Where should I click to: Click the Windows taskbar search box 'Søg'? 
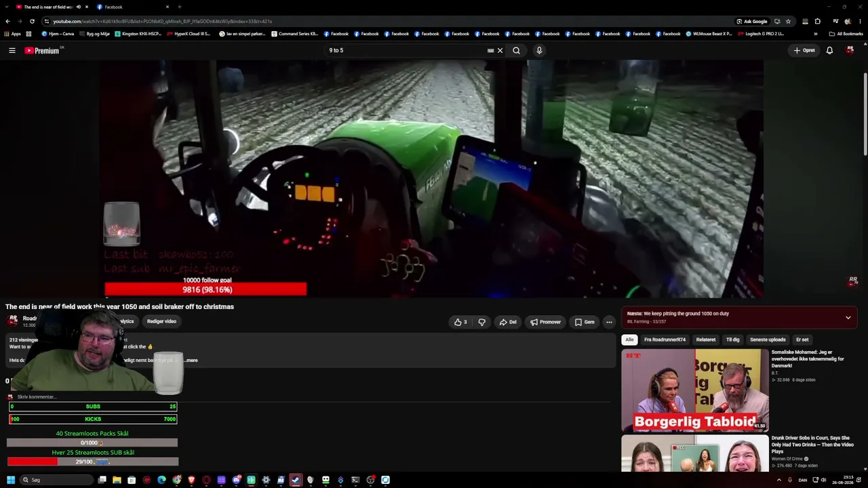tap(57, 480)
